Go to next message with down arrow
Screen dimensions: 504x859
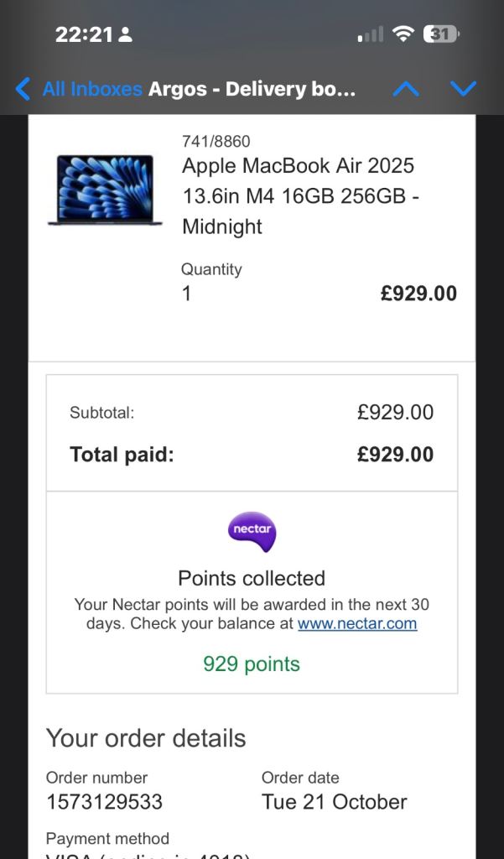point(463,88)
